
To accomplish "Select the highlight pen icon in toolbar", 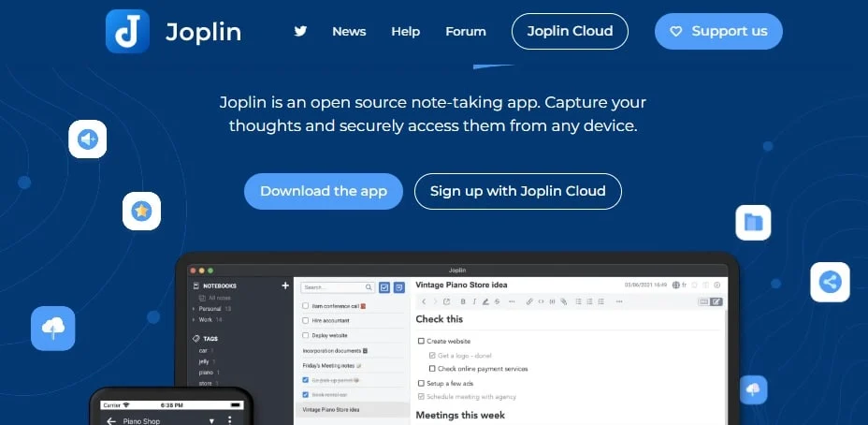I will pyautogui.click(x=485, y=301).
